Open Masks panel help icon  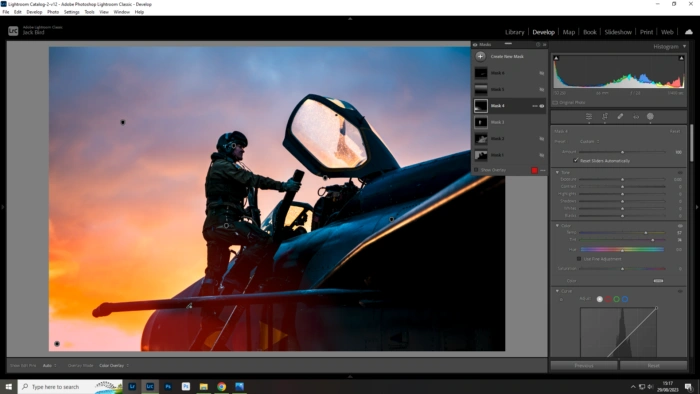pos(538,45)
